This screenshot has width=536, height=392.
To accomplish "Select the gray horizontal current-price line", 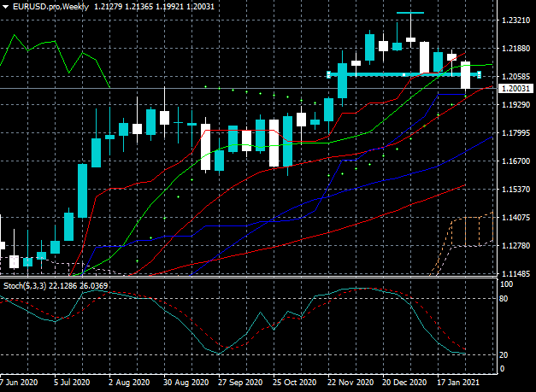I will (x=249, y=89).
